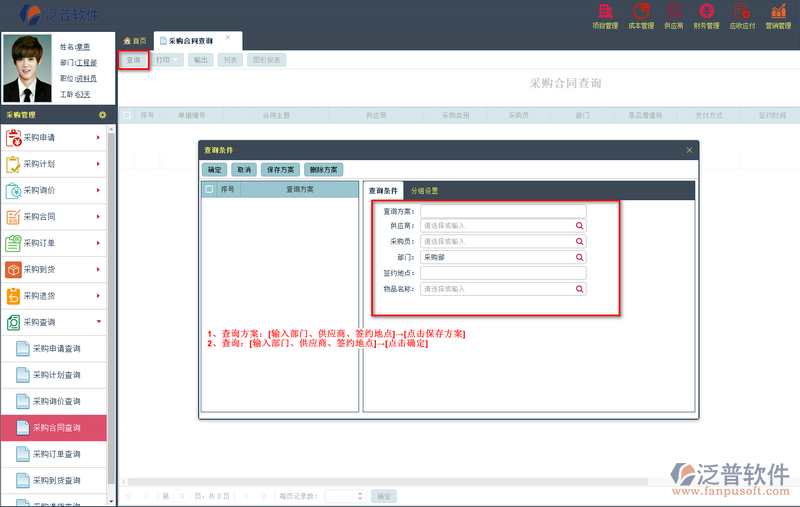Viewport: 800px width, 507px height.
Task: Open 采购询价查询 document item
Action: 54,401
